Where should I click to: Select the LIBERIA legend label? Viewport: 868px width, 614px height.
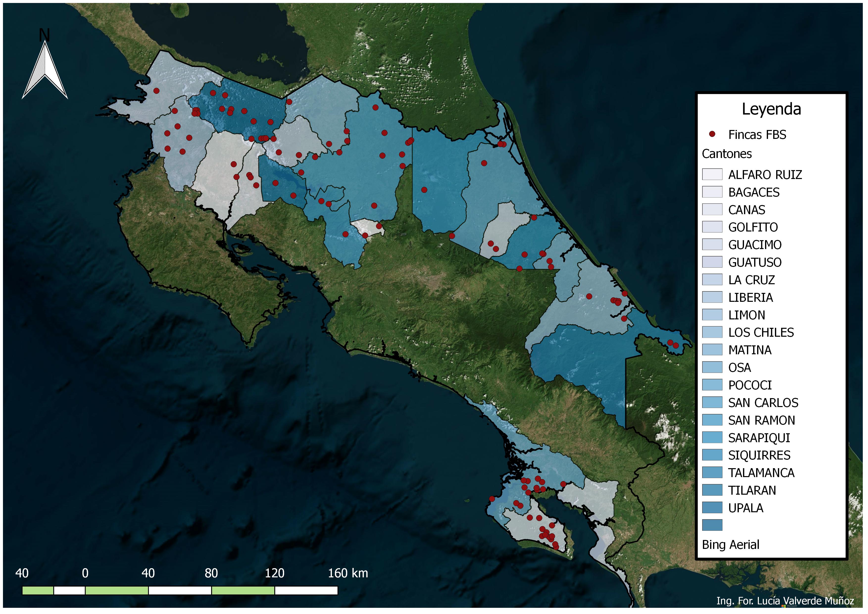click(751, 298)
